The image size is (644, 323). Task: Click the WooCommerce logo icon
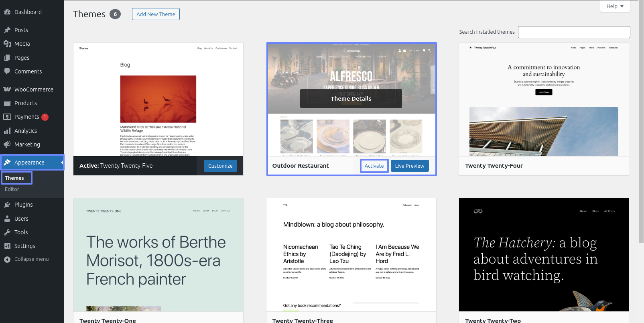[x=7, y=89]
